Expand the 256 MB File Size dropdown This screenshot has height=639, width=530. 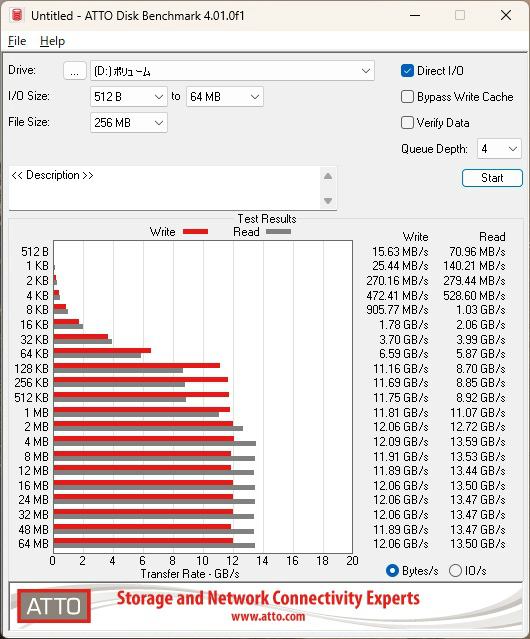(129, 123)
